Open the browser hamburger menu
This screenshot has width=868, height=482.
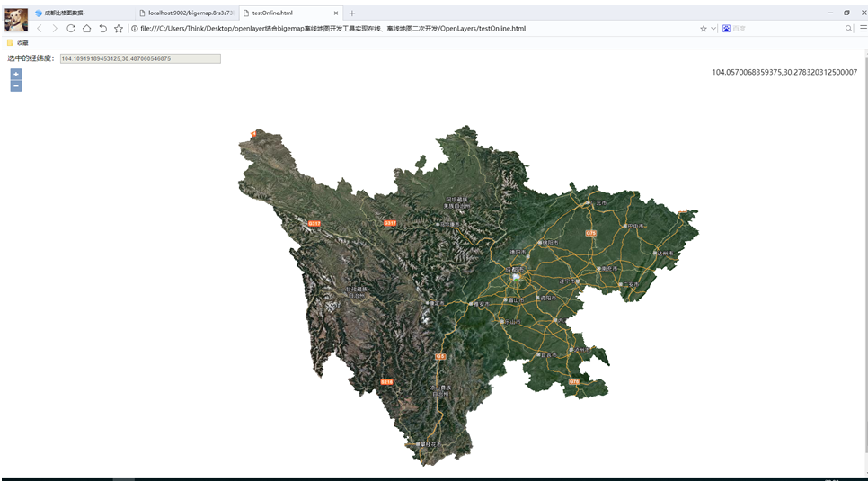[862, 29]
